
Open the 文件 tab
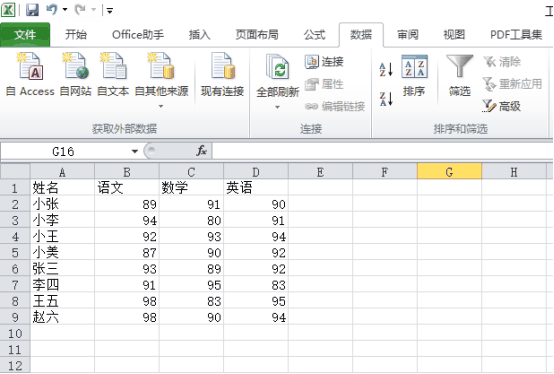[25, 35]
